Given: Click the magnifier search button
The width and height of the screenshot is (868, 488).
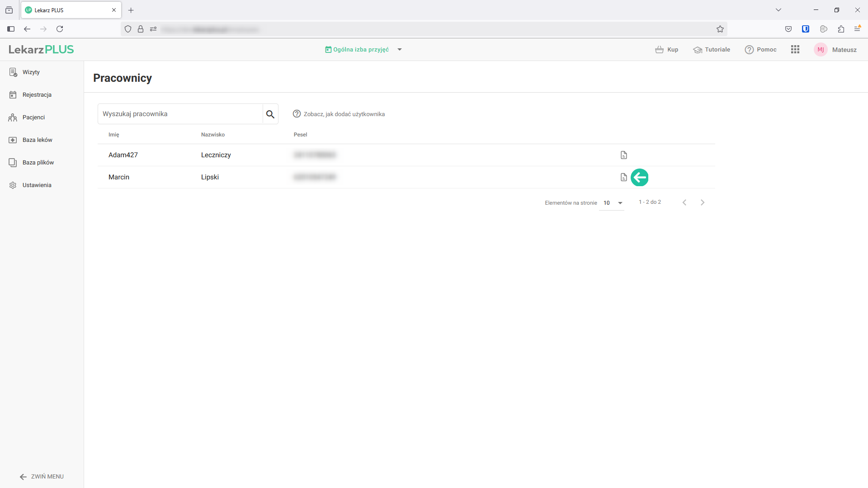Looking at the screenshot, I should click(270, 114).
